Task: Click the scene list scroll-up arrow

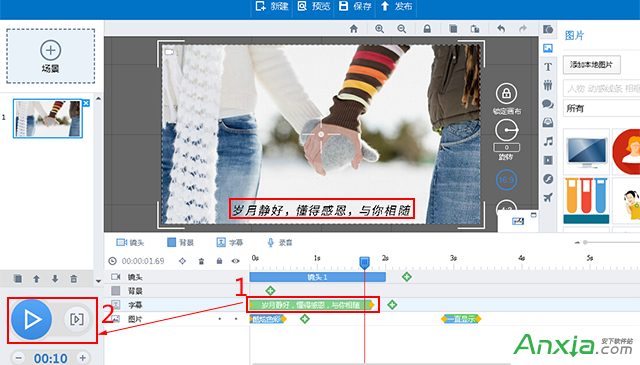Action: [98, 98]
